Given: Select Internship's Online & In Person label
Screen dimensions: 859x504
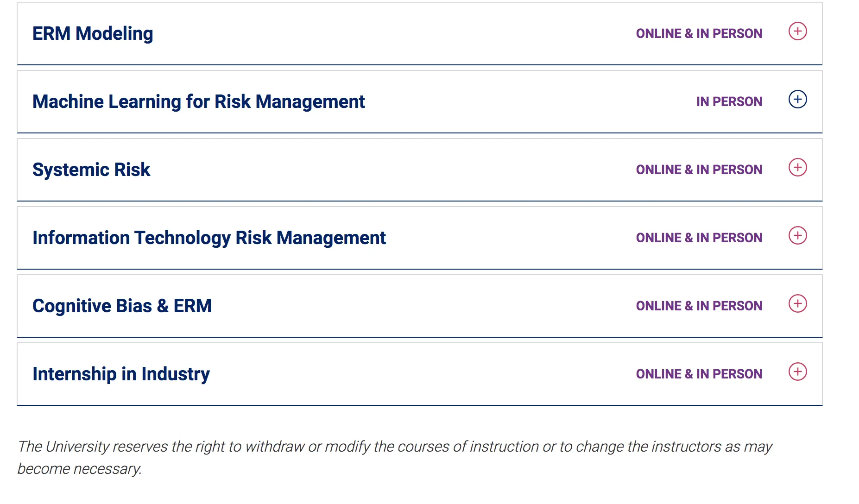Looking at the screenshot, I should point(699,374).
